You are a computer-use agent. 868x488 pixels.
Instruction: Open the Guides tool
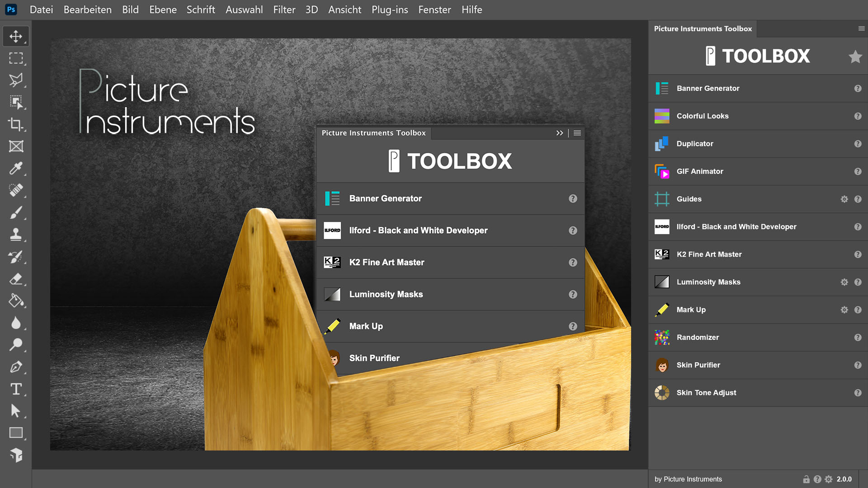758,199
